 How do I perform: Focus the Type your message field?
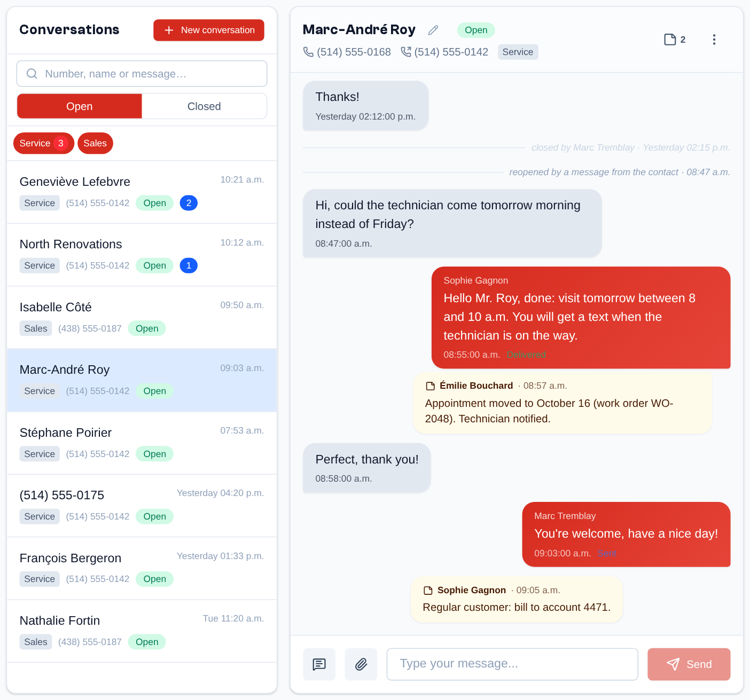point(512,664)
